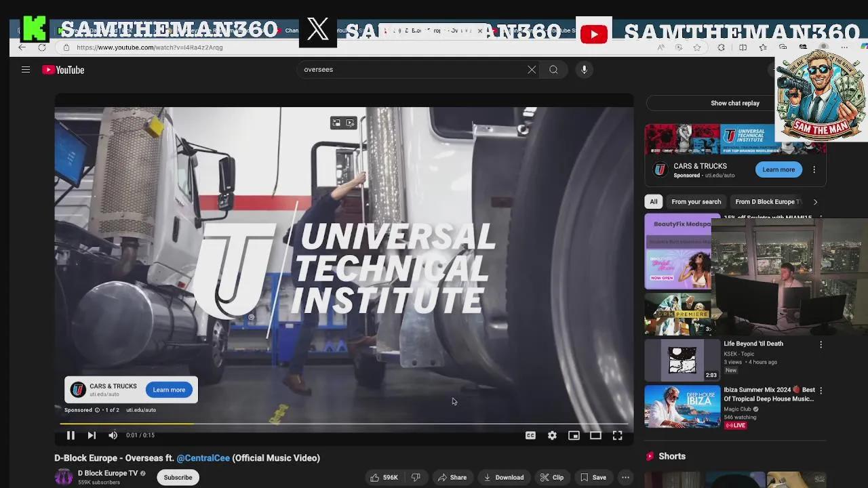The image size is (868, 488).
Task: Clear the search box text
Action: (532, 69)
